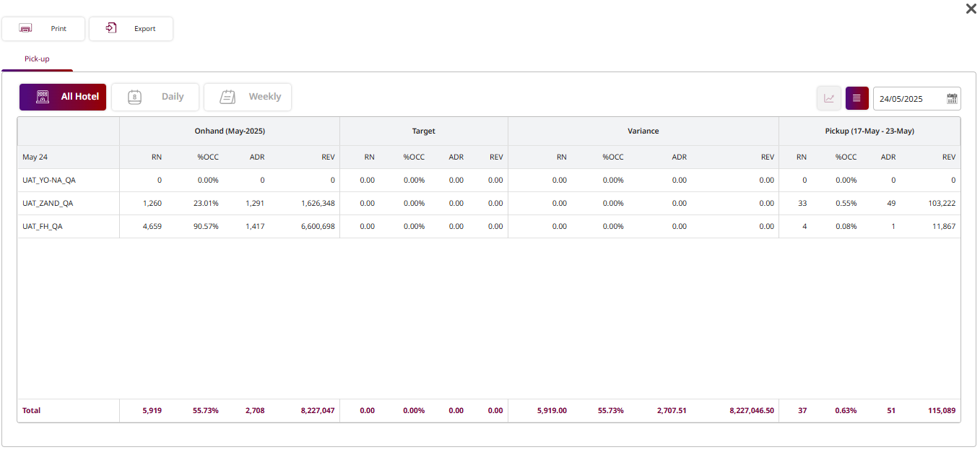
Task: Select the list view icon
Action: point(857,98)
